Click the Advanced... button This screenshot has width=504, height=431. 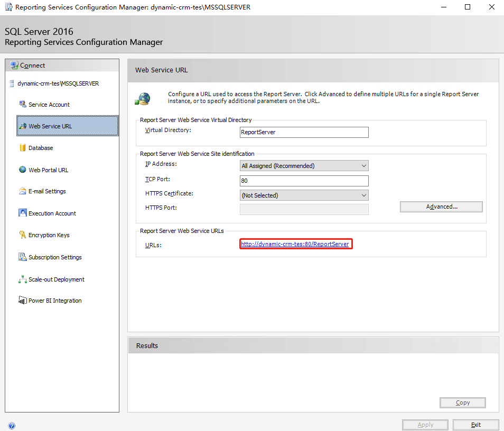(x=441, y=207)
